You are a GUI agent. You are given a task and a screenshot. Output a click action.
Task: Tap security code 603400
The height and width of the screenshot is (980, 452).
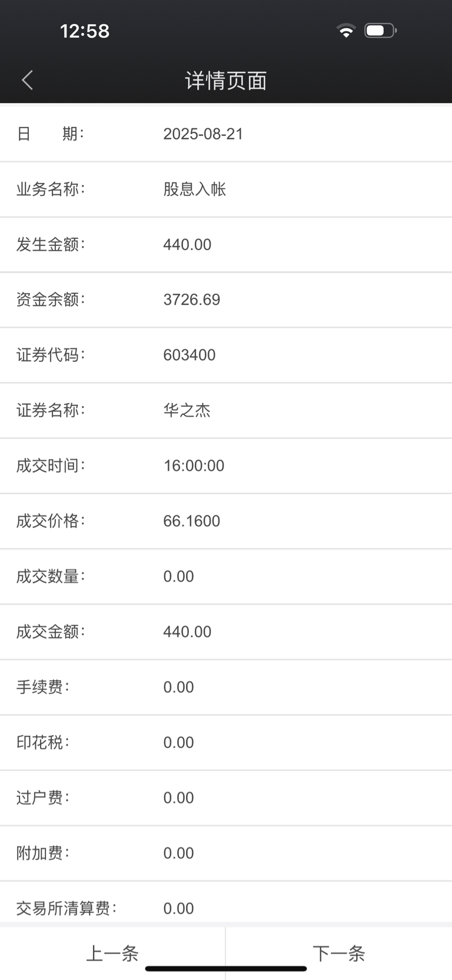[x=190, y=355]
